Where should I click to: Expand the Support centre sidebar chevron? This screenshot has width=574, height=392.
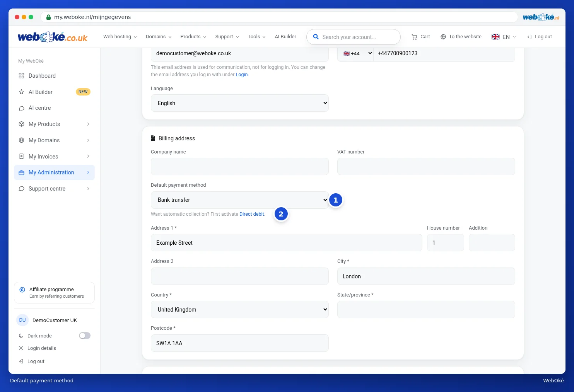pos(88,189)
